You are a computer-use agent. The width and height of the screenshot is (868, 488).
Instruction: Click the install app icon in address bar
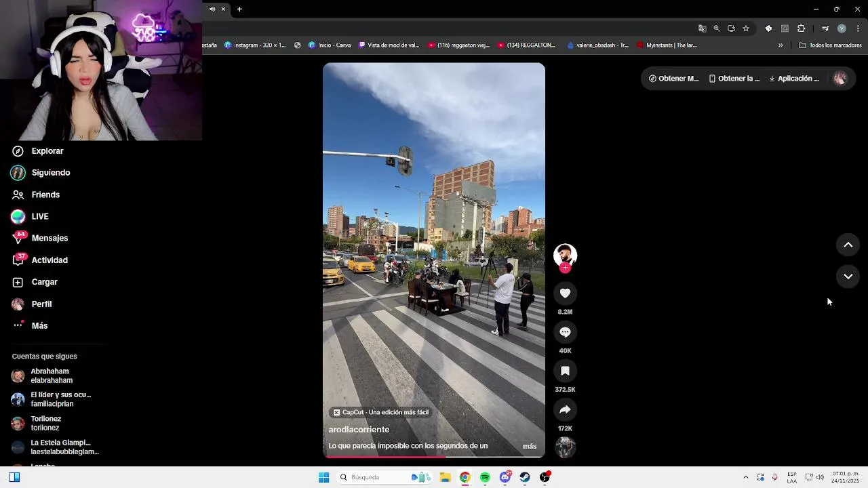[731, 28]
